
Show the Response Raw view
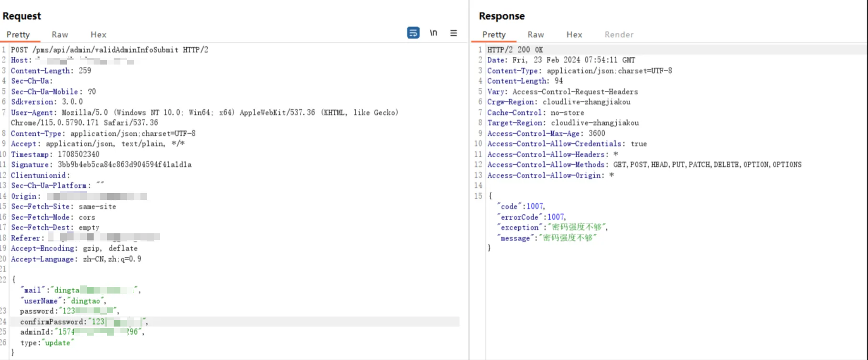536,34
